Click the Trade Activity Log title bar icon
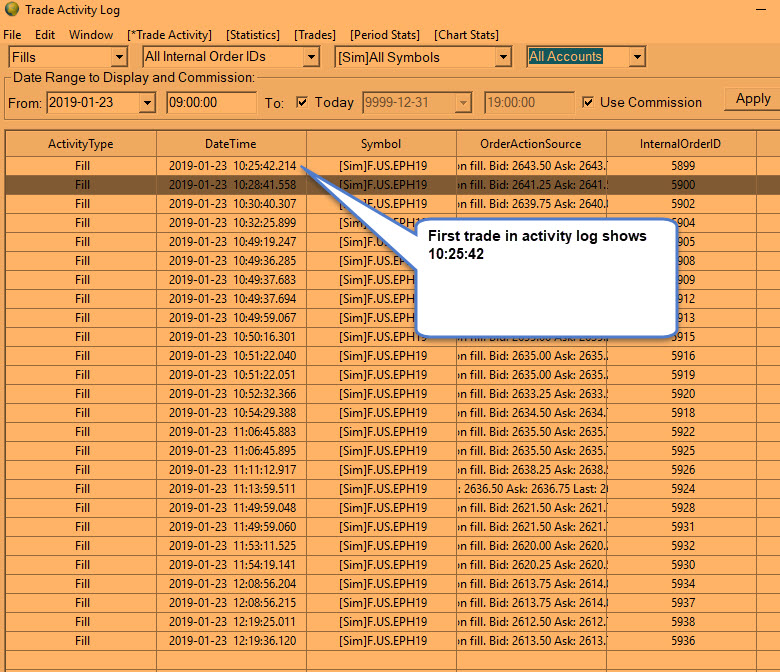Image resolution: width=780 pixels, height=672 pixels. [11, 11]
